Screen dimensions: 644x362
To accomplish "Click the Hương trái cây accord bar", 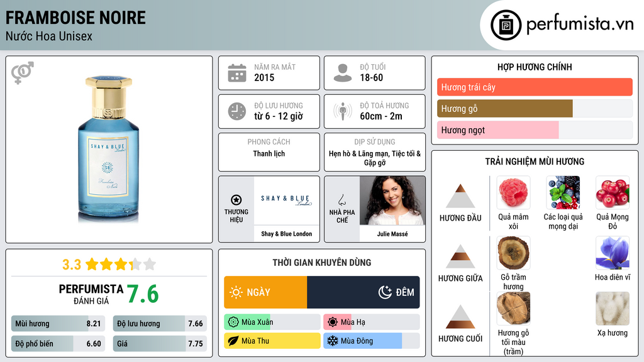I will [535, 87].
